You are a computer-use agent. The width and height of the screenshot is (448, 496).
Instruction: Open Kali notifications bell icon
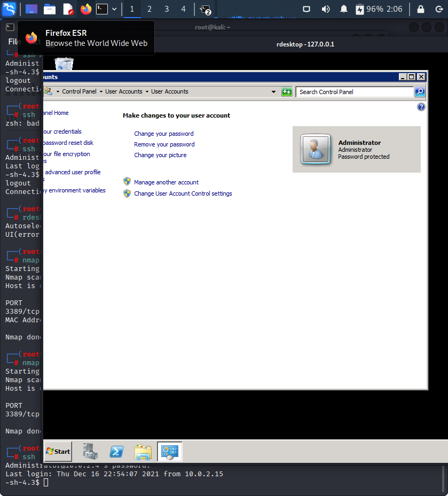(344, 9)
